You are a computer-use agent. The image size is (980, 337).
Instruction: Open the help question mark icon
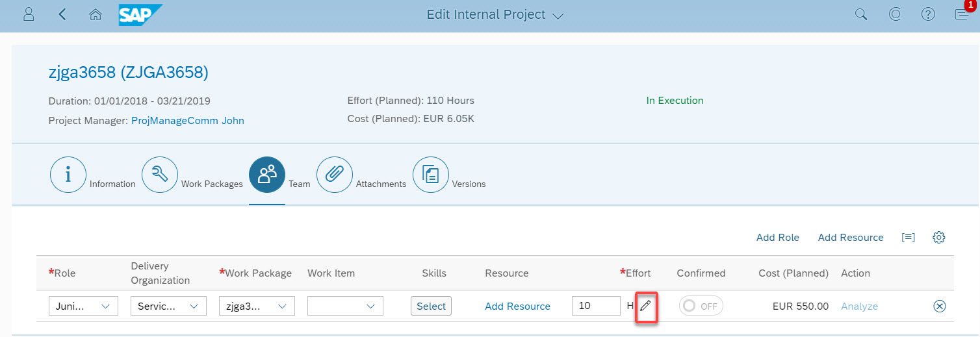point(928,14)
